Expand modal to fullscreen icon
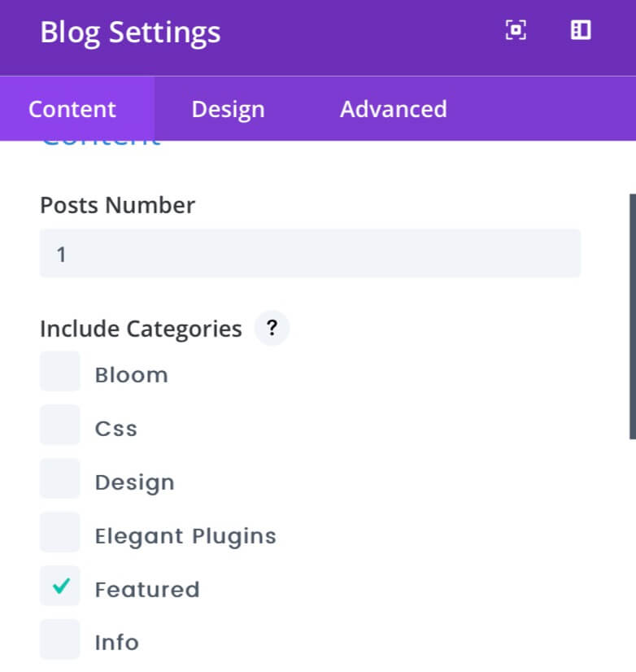 pos(516,30)
